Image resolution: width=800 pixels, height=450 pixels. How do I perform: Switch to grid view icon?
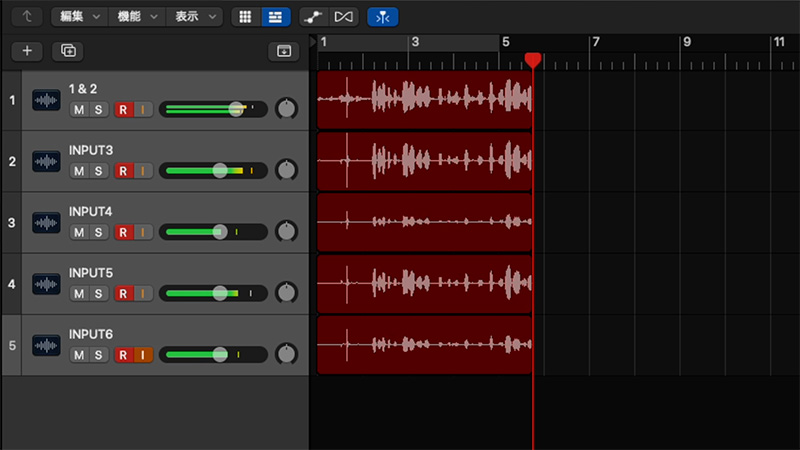coord(245,17)
